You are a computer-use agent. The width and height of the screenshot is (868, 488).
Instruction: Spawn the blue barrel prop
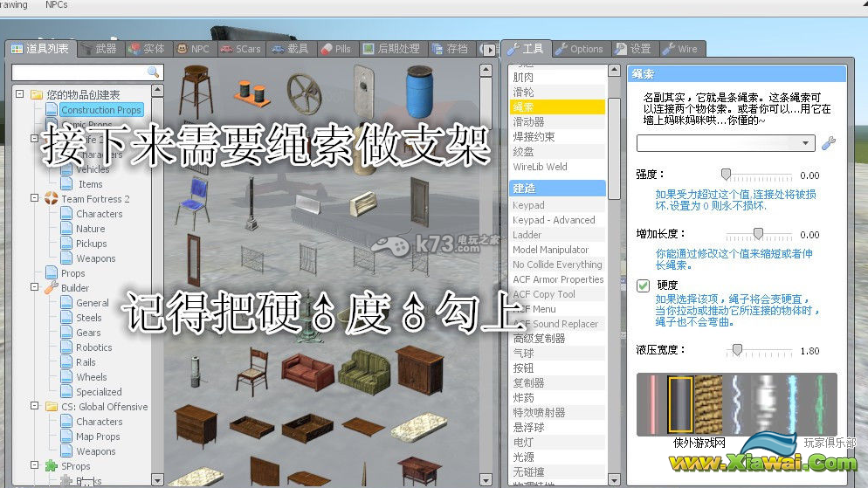(420, 92)
